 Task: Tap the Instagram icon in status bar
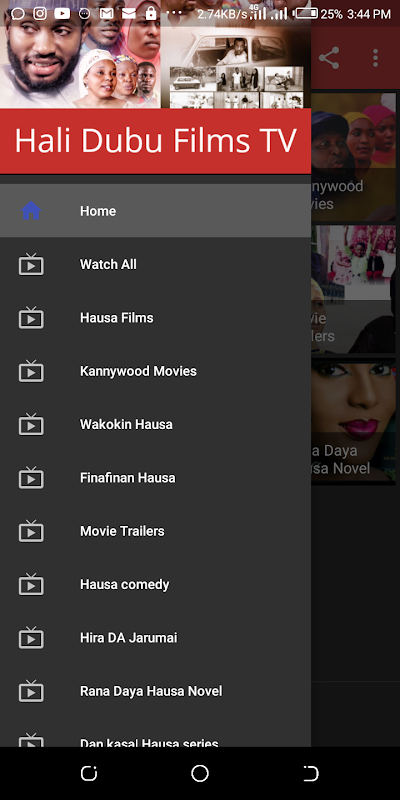click(x=40, y=14)
